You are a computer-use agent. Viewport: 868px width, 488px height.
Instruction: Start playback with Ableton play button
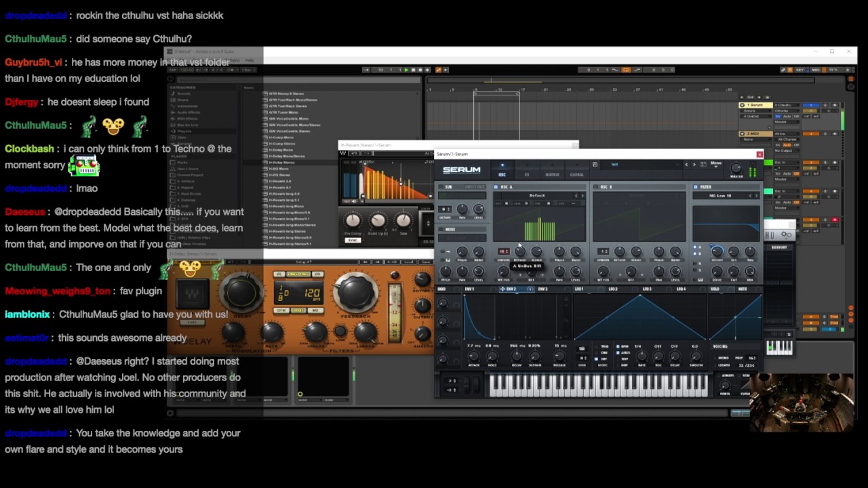click(x=406, y=70)
